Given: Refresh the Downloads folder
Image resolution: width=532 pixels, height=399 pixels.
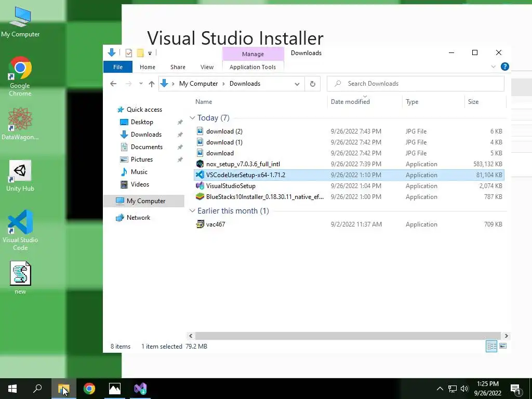Looking at the screenshot, I should [x=312, y=84].
